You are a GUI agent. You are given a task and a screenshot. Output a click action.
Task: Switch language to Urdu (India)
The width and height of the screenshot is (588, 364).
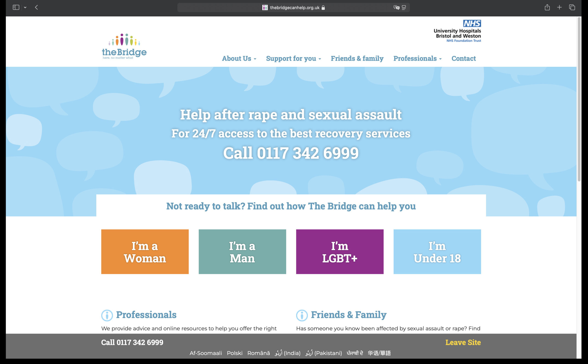(x=288, y=353)
